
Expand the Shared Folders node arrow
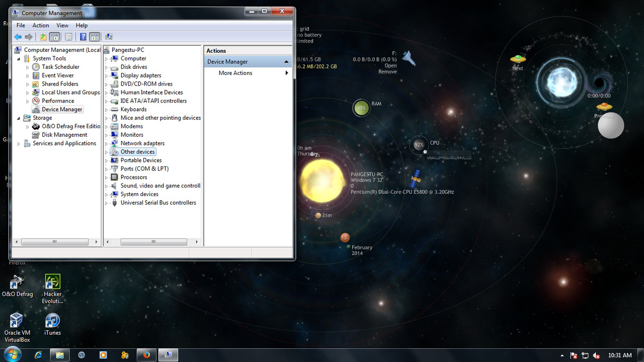tap(28, 84)
